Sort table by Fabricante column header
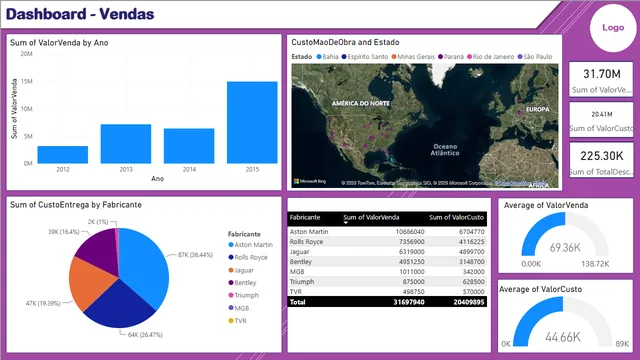This screenshot has height=360, width=640. (x=305, y=218)
